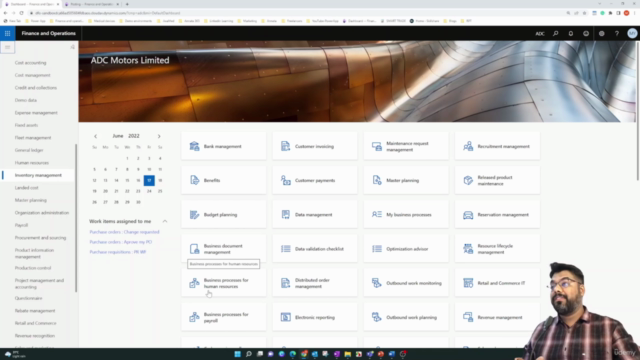Open Fixed assets module
This screenshot has height=360, width=640.
click(27, 125)
